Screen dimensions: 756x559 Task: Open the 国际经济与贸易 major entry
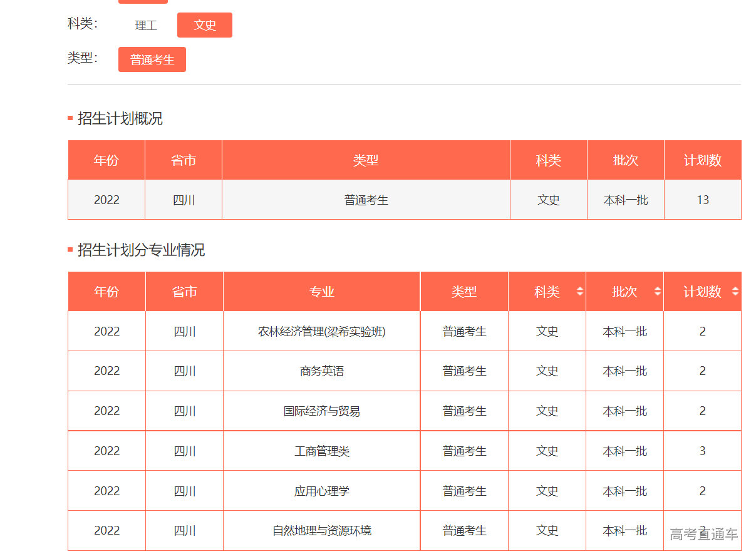pos(321,411)
